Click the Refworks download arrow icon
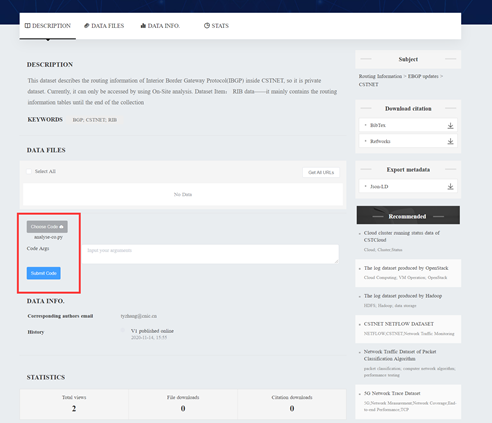Screen dimensions: 492x423 pyautogui.click(x=450, y=142)
